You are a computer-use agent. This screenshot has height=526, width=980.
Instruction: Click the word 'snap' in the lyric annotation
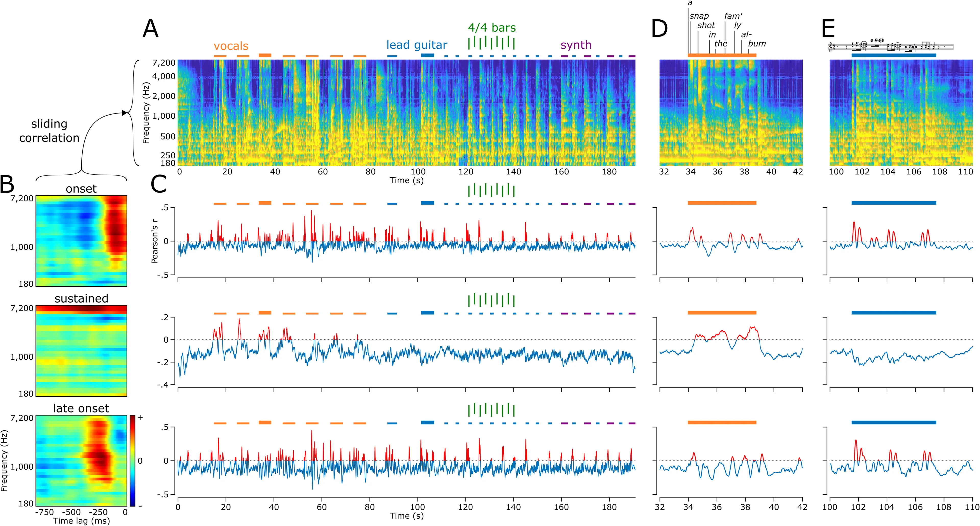click(x=699, y=16)
